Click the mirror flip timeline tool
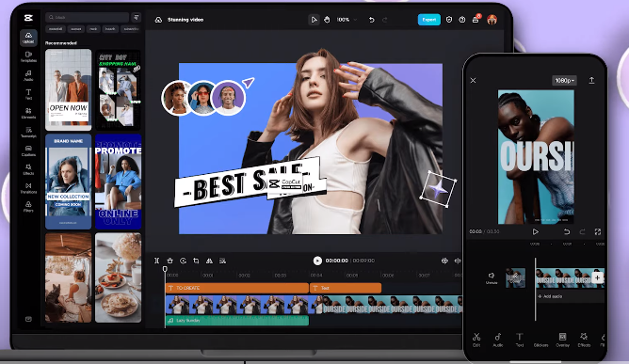Screen dimensions: 629x364 [209, 261]
